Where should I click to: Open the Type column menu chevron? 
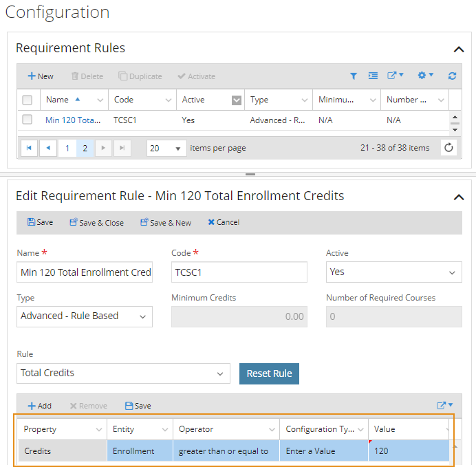(x=305, y=100)
